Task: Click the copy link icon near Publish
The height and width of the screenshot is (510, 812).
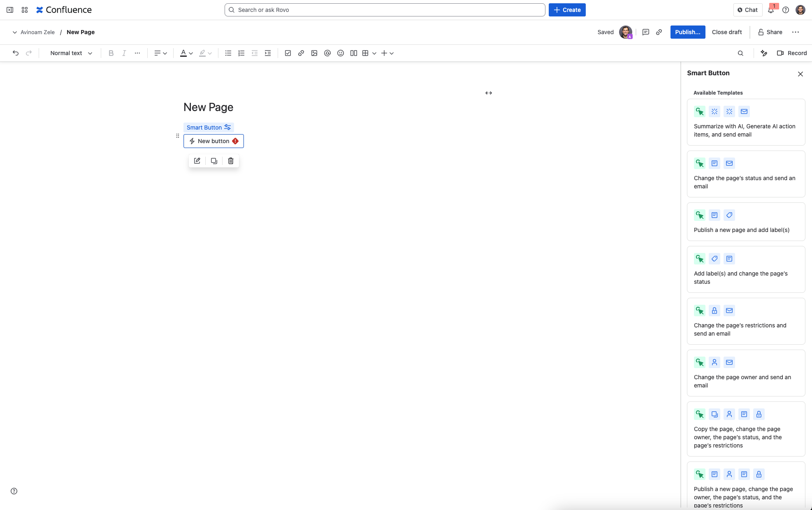Action: [x=659, y=32]
